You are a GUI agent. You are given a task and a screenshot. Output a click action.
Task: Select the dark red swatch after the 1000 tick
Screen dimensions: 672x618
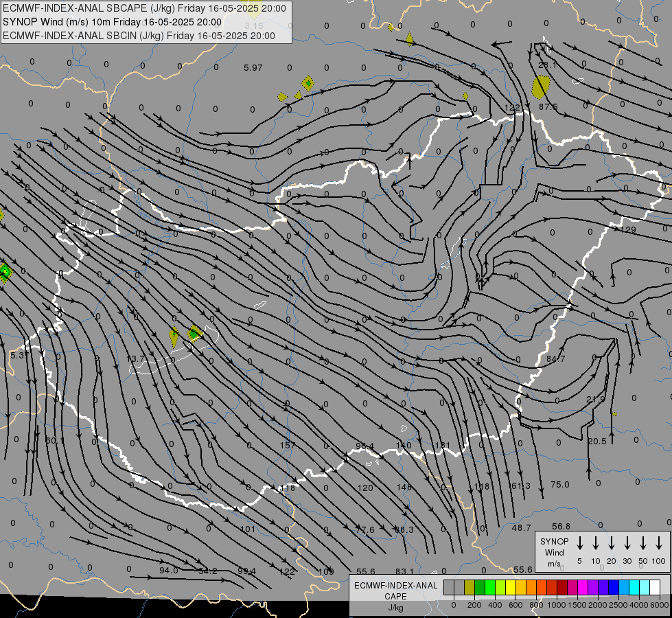click(562, 588)
